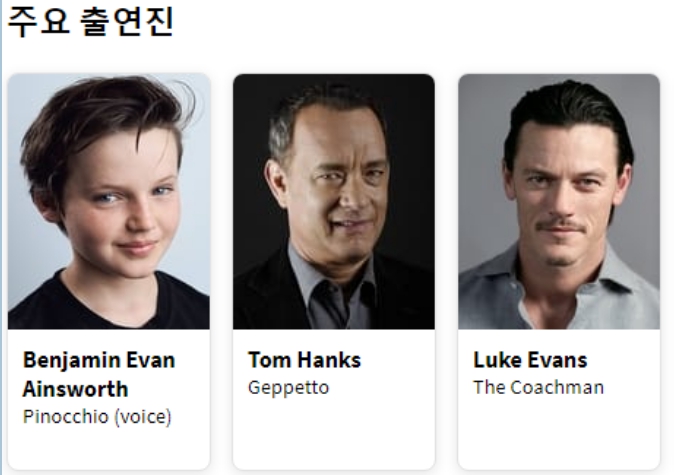Click blank space beneath Pinocchio (voice)
The image size is (674, 475).
pos(109,448)
